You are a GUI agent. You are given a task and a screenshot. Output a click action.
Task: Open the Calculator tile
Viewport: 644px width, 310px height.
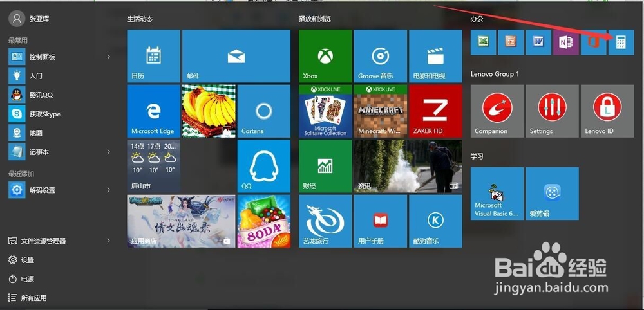[x=621, y=42]
